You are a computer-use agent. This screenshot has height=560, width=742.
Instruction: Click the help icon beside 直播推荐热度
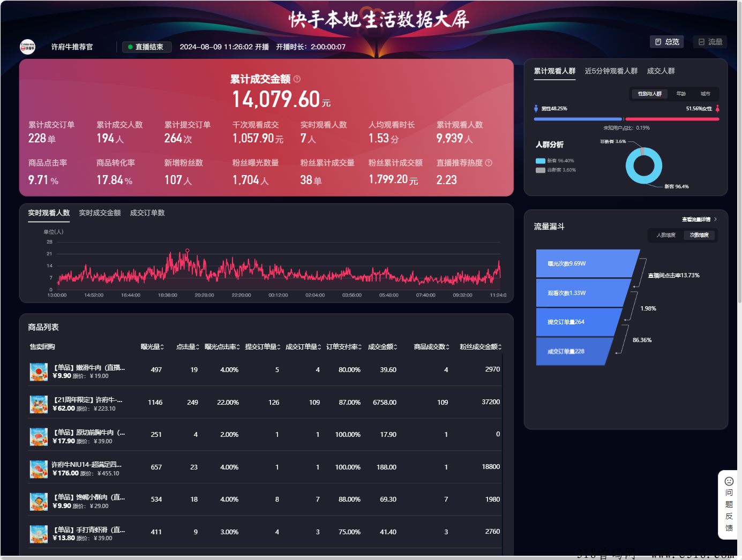(x=489, y=163)
